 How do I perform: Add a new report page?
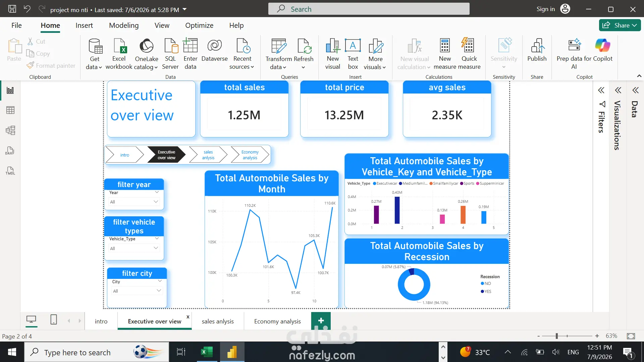pos(321,321)
